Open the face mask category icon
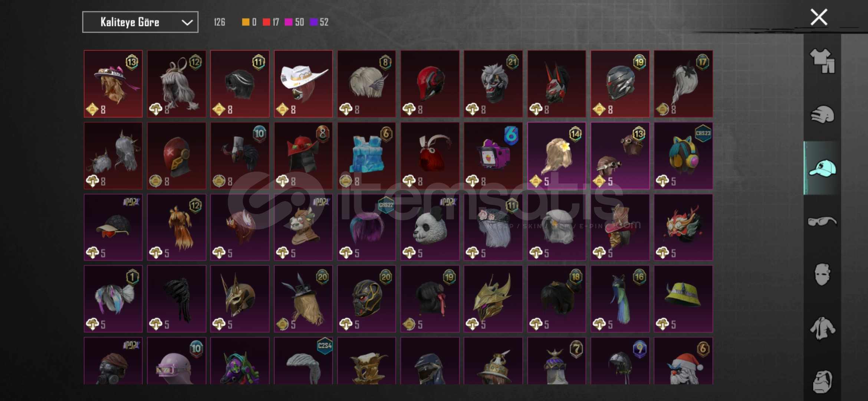This screenshot has width=868, height=401. pos(822,275)
